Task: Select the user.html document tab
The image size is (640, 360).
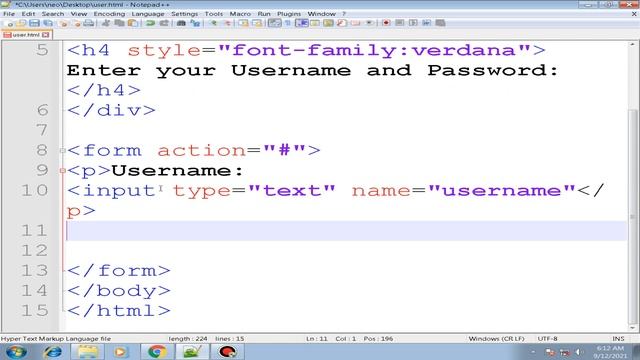Action: [26, 35]
